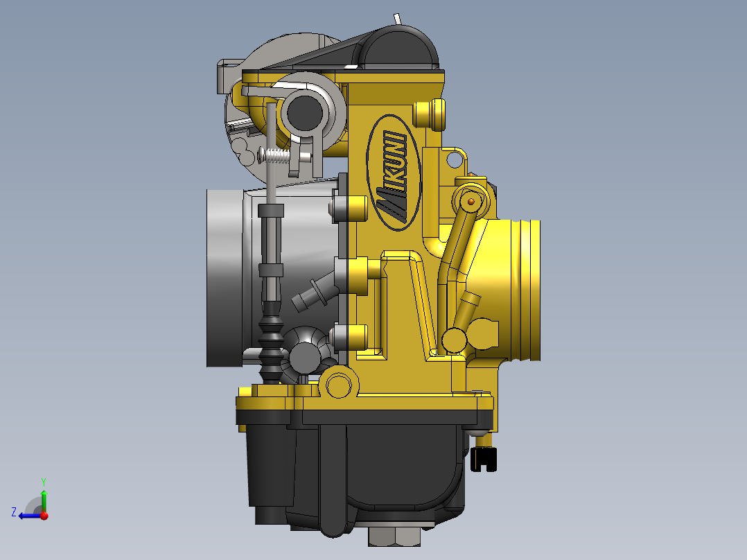Select the black domed top cap
This screenshot has height=560, width=747.
399,46
